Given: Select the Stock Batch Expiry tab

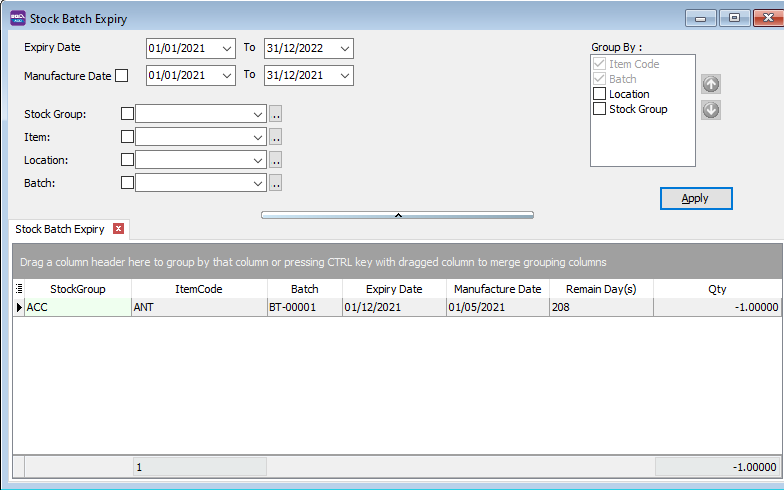Looking at the screenshot, I should 60,229.
